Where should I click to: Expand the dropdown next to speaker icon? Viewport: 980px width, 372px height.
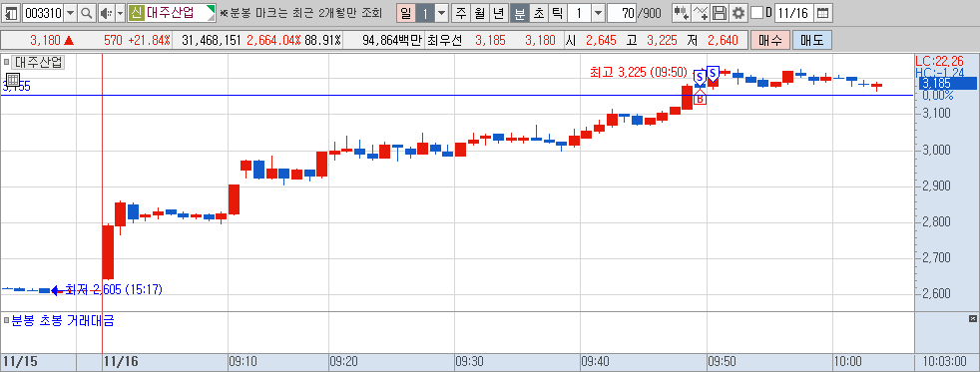pyautogui.click(x=120, y=13)
